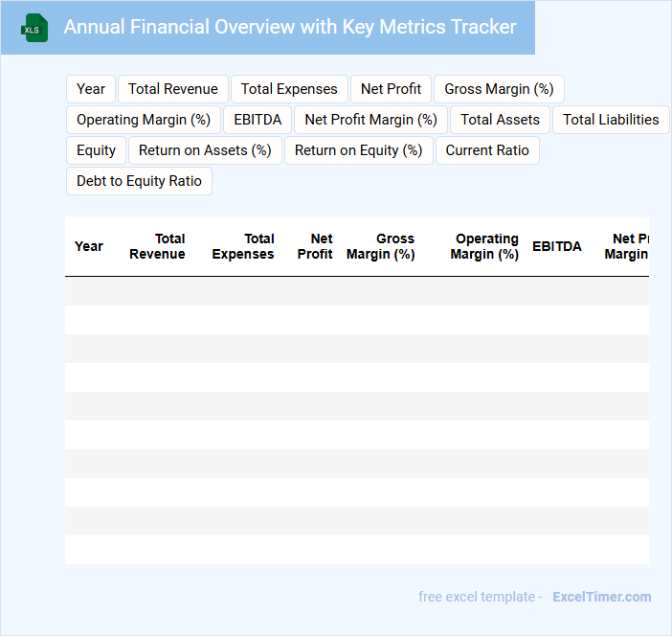Select the Net Profit Margin (%) tag
Image resolution: width=672 pixels, height=636 pixels.
pyautogui.click(x=370, y=120)
